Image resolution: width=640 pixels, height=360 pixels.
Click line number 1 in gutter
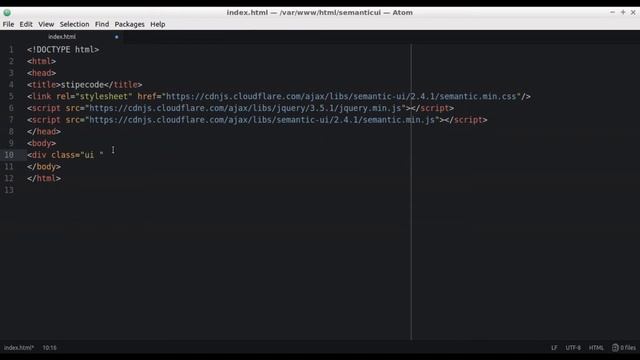click(11, 50)
